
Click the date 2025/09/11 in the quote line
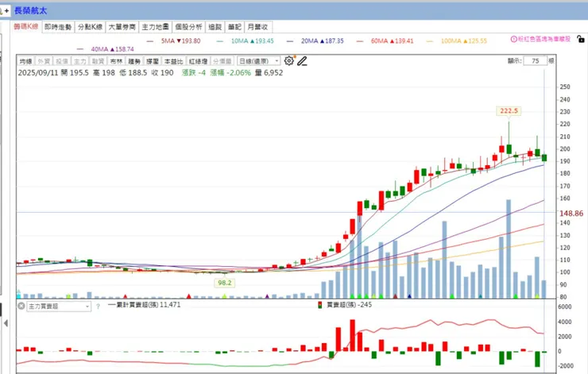pyautogui.click(x=38, y=73)
